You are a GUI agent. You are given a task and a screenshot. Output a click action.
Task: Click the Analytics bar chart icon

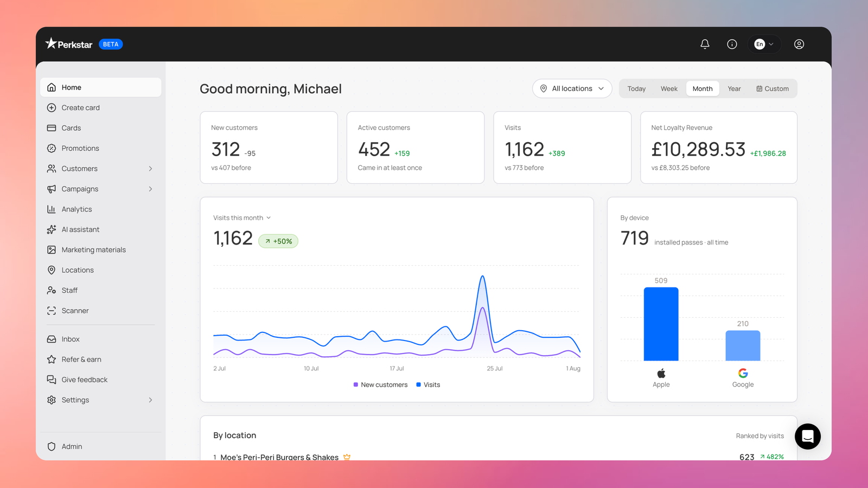52,209
